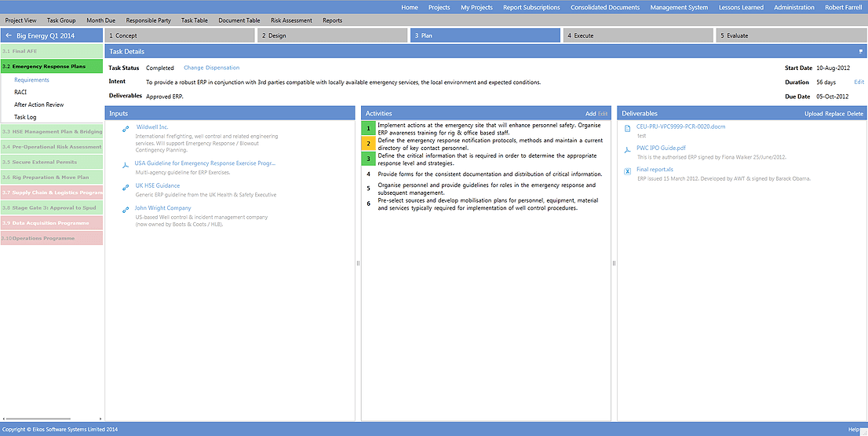Viewport: 868px width, 436px height.
Task: Click the back arrow beside Big Energy Q1 2014
Action: [x=9, y=36]
